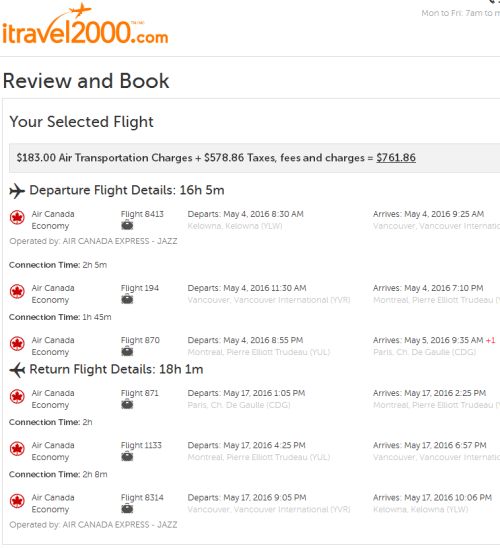Image resolution: width=500 pixels, height=548 pixels.
Task: Click the return airplane icon
Action: click(17, 370)
